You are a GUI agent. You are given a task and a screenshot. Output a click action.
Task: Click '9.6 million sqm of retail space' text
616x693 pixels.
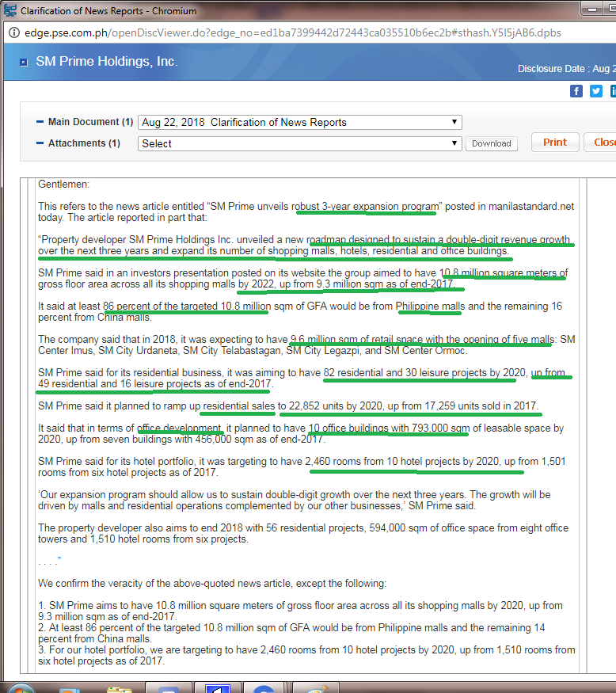[x=356, y=340]
